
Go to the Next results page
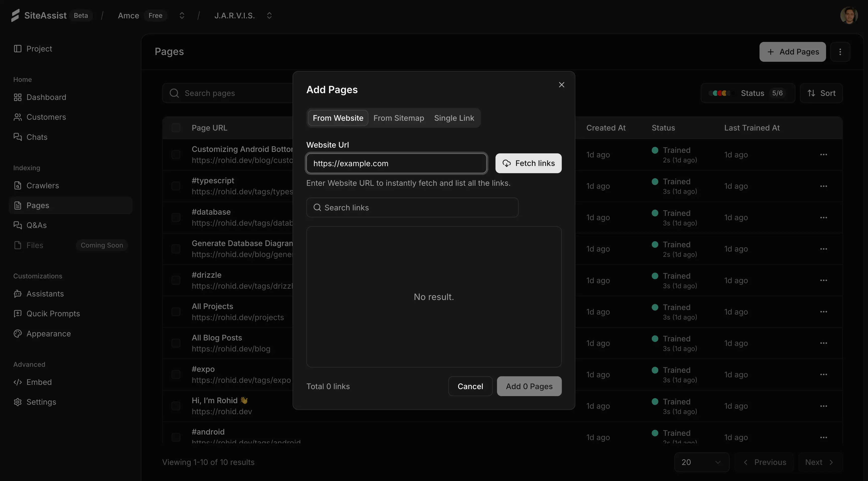(820, 462)
